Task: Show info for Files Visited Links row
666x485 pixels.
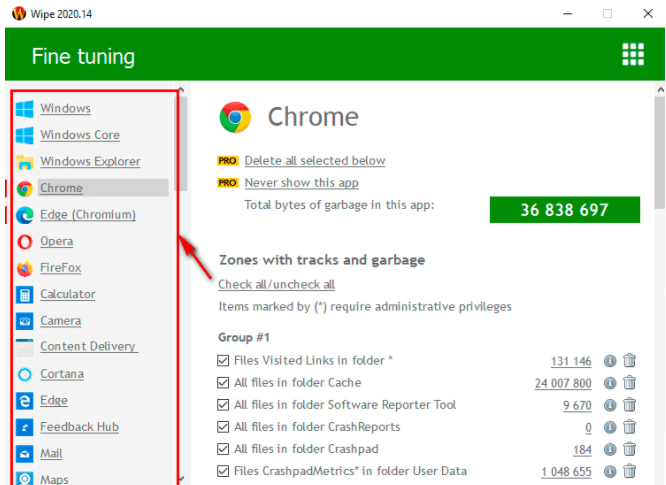Action: click(610, 361)
